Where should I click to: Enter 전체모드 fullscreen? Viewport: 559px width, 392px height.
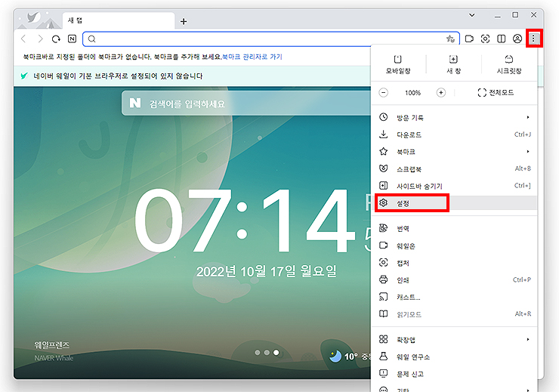(x=496, y=93)
